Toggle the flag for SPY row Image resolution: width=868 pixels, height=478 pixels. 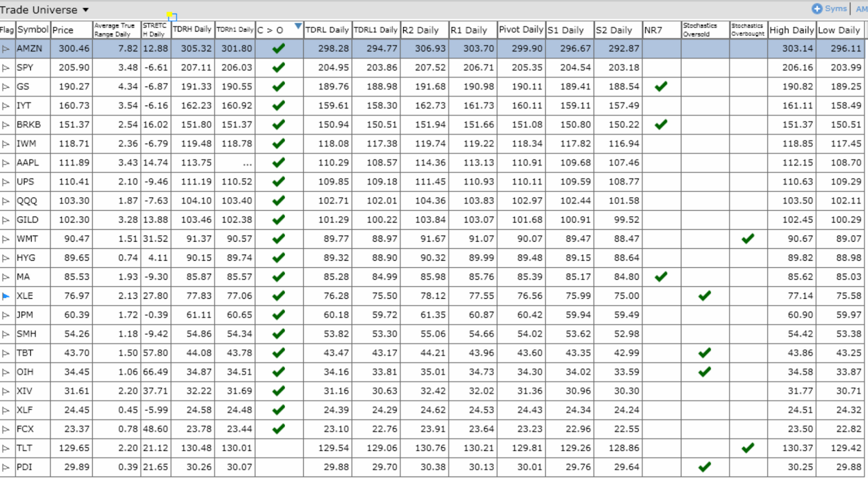pos(6,68)
